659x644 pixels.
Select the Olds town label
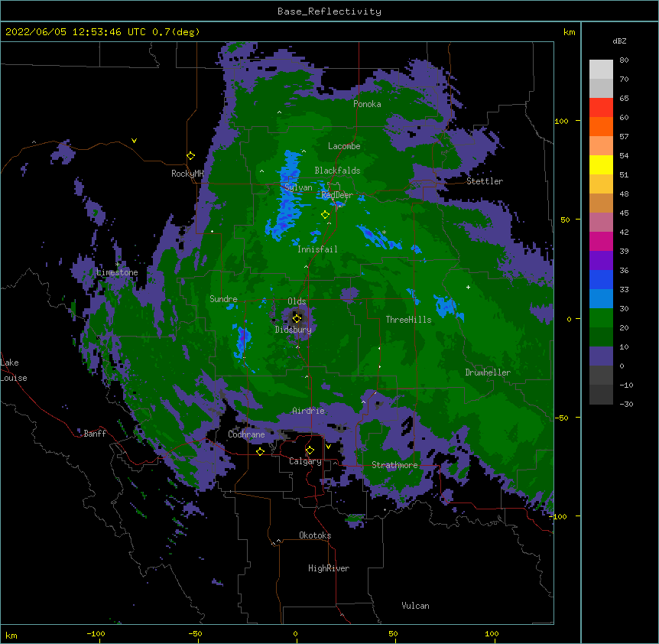point(297,301)
